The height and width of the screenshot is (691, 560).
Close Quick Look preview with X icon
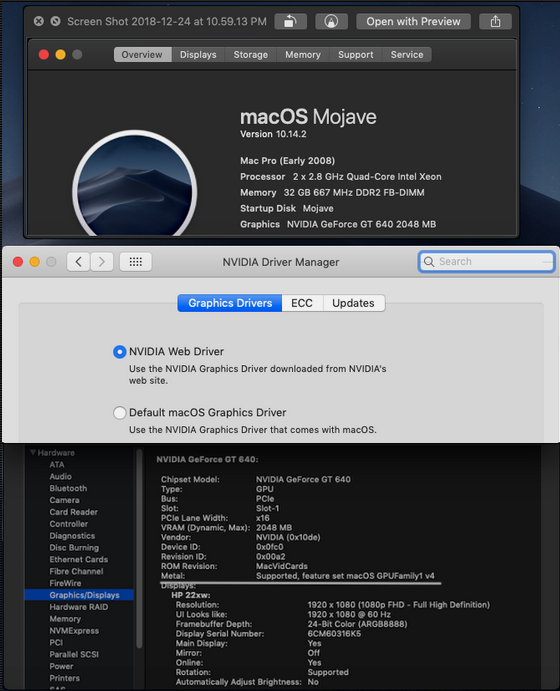point(39,21)
